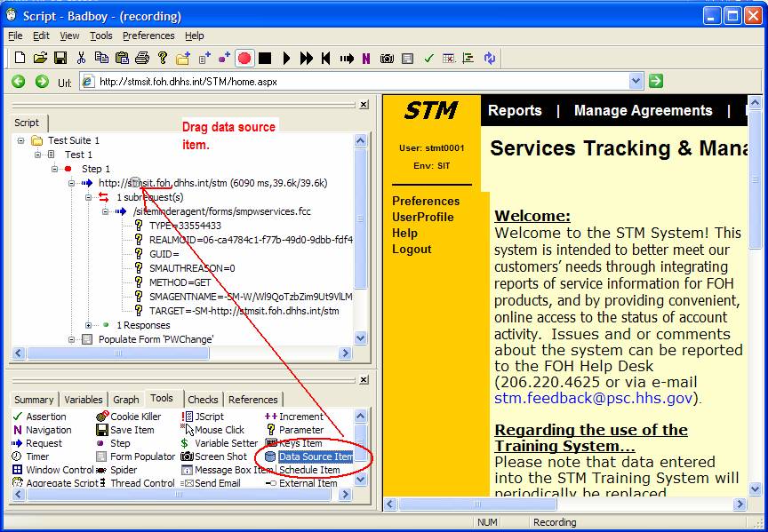
Task: Collapse the Test Suite 1 tree node
Action: (20, 140)
